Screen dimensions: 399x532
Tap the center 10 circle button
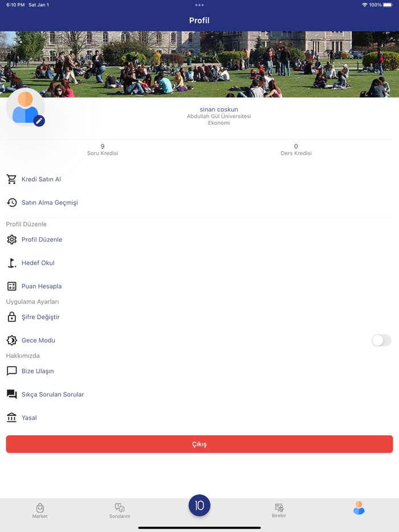[199, 506]
